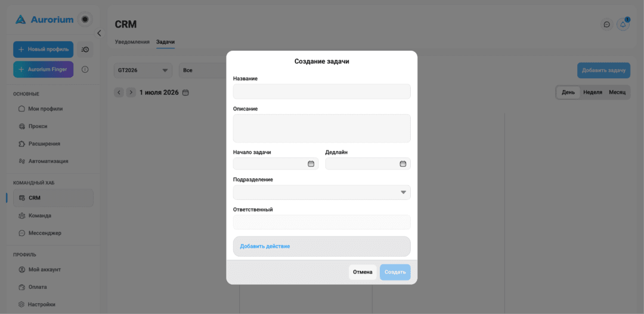Image resolution: width=644 pixels, height=314 pixels.
Task: Click the info icon next to Aurorium Finger
Action: pos(85,69)
